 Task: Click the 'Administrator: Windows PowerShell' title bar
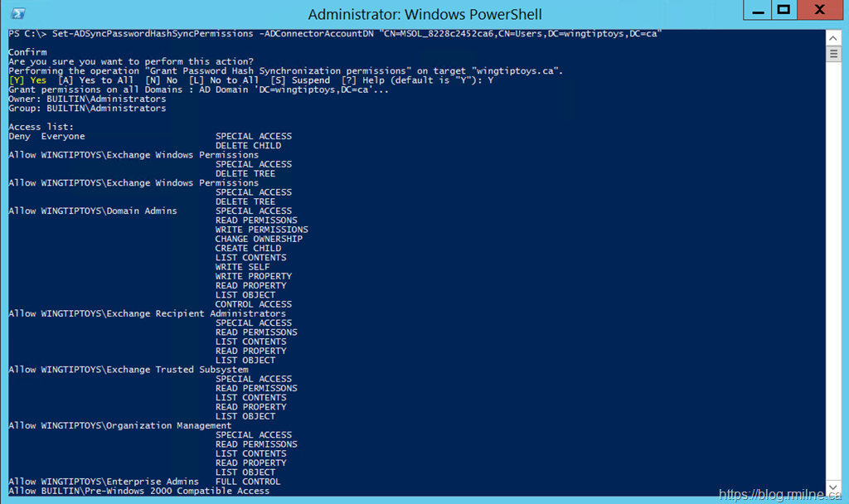click(x=424, y=14)
